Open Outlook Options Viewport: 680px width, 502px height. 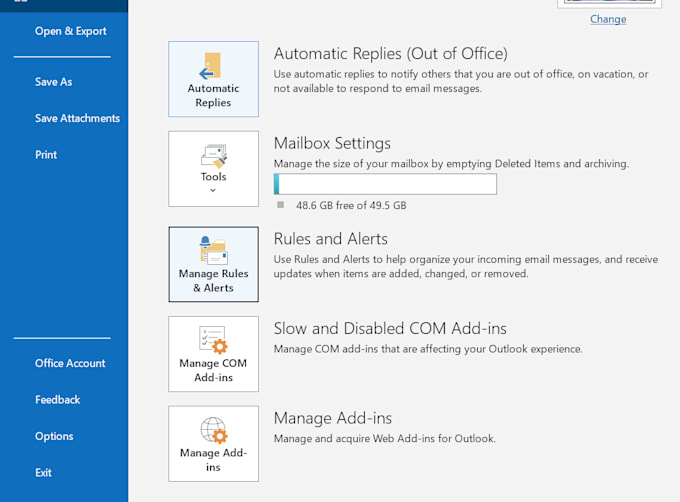pyautogui.click(x=54, y=436)
